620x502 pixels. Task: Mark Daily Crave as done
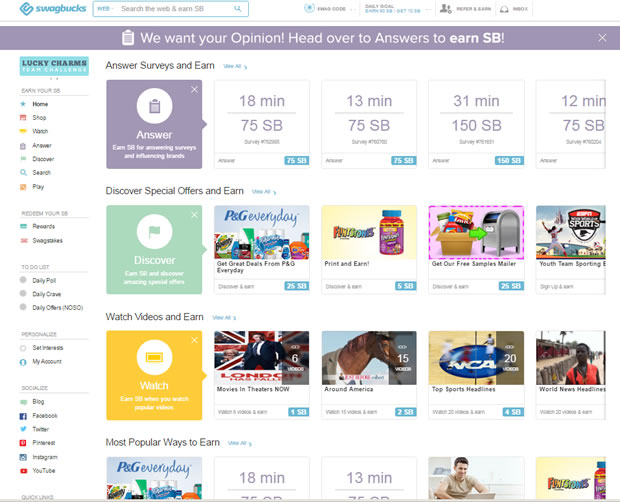pyautogui.click(x=23, y=294)
